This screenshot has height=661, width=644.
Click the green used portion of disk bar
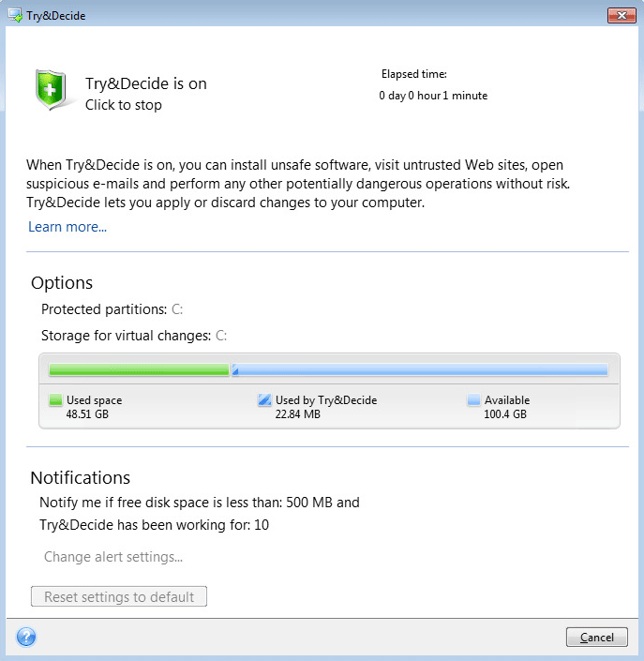pos(139,369)
